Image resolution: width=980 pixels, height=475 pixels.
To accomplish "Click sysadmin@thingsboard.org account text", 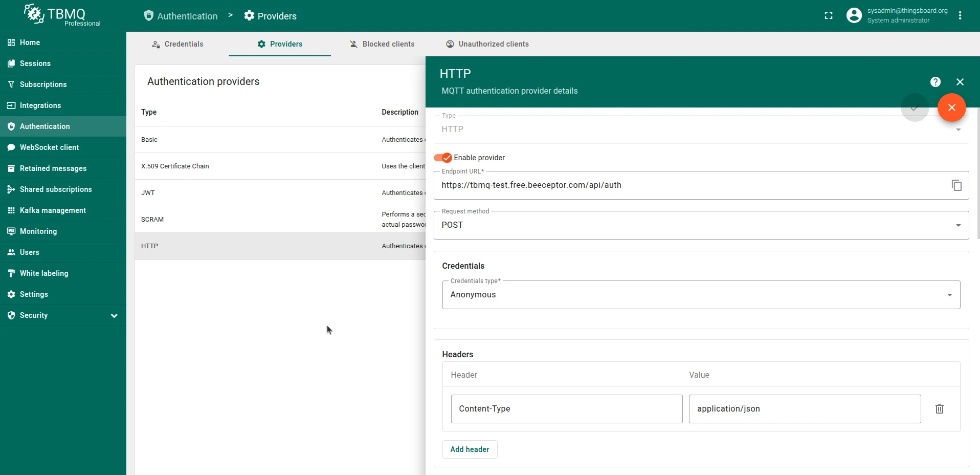I will click(907, 11).
